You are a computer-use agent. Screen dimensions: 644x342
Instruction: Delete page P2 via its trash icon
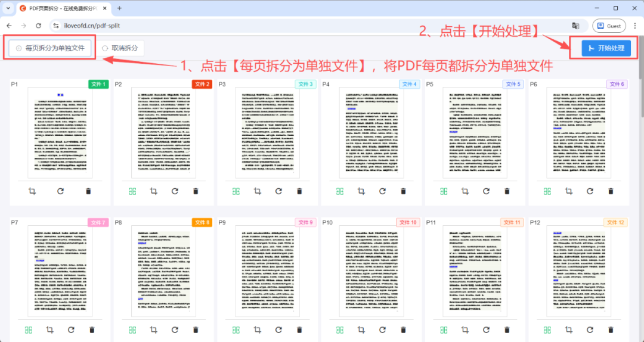tap(196, 191)
